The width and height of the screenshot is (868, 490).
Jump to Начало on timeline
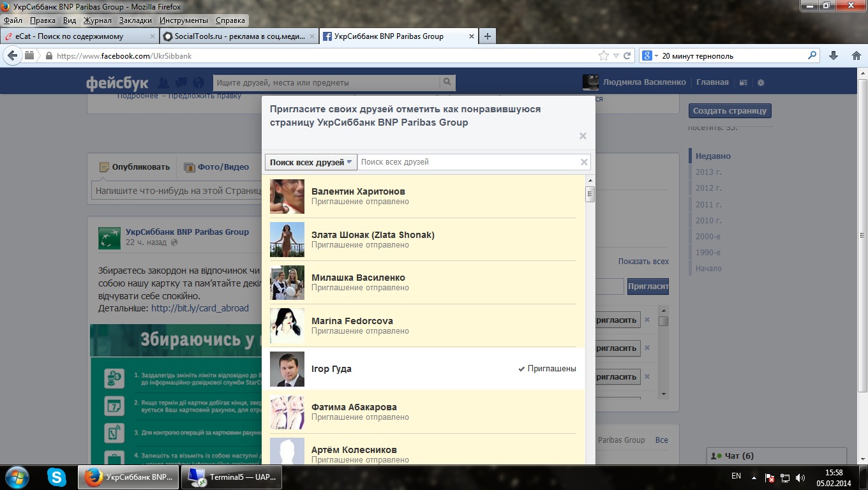(x=708, y=269)
